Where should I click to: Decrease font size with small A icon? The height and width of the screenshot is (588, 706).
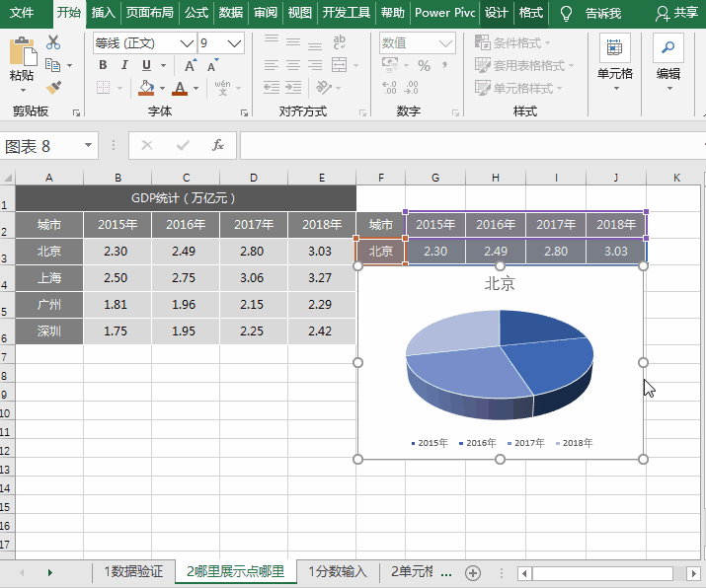tap(212, 66)
